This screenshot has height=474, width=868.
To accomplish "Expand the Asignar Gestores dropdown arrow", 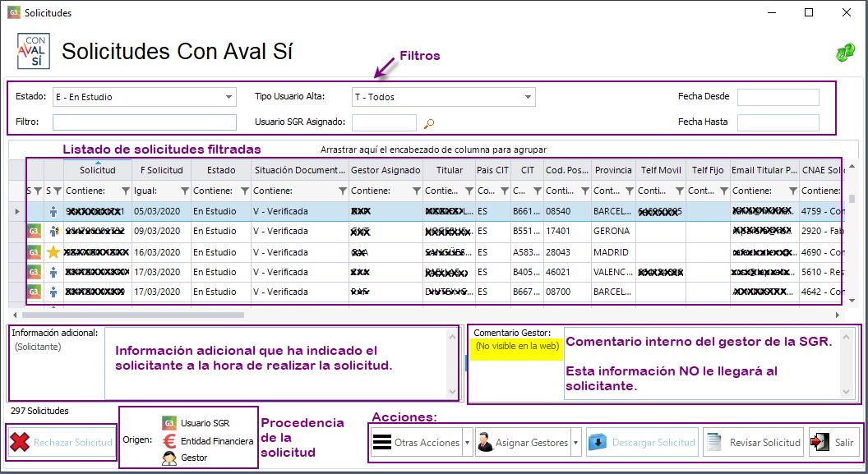I will (x=575, y=443).
